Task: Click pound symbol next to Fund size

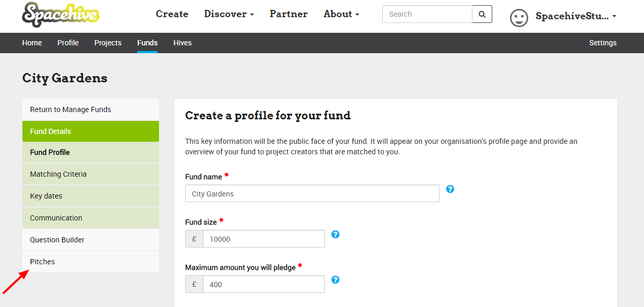Action: pos(194,239)
